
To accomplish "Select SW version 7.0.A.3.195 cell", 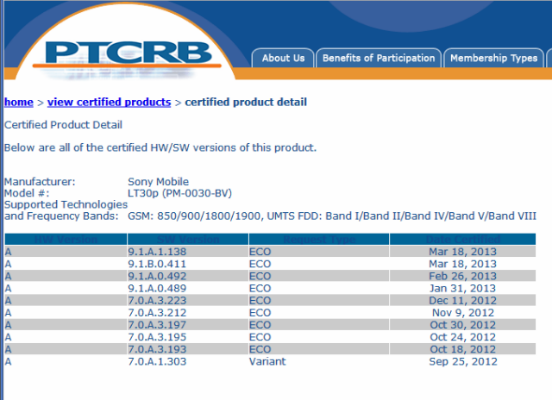I will (x=188, y=337).
